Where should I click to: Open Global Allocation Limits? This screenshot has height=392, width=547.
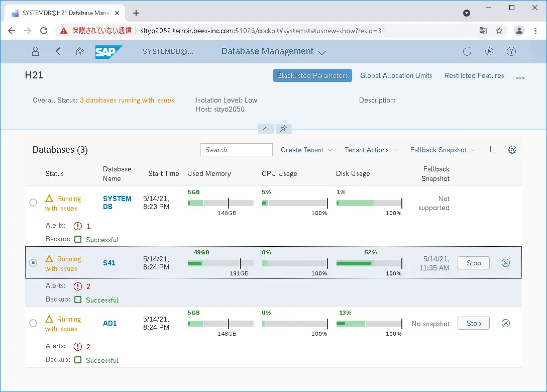coord(396,75)
